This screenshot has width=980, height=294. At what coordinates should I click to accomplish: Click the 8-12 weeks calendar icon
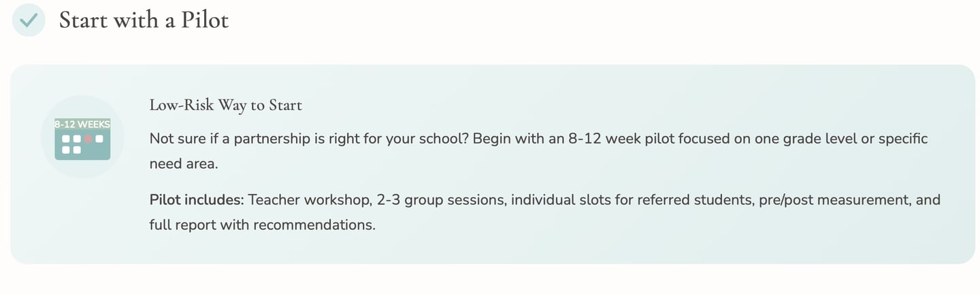coord(82,139)
